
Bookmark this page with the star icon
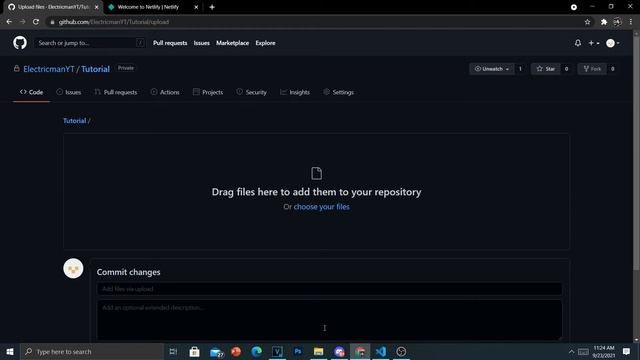pos(587,22)
